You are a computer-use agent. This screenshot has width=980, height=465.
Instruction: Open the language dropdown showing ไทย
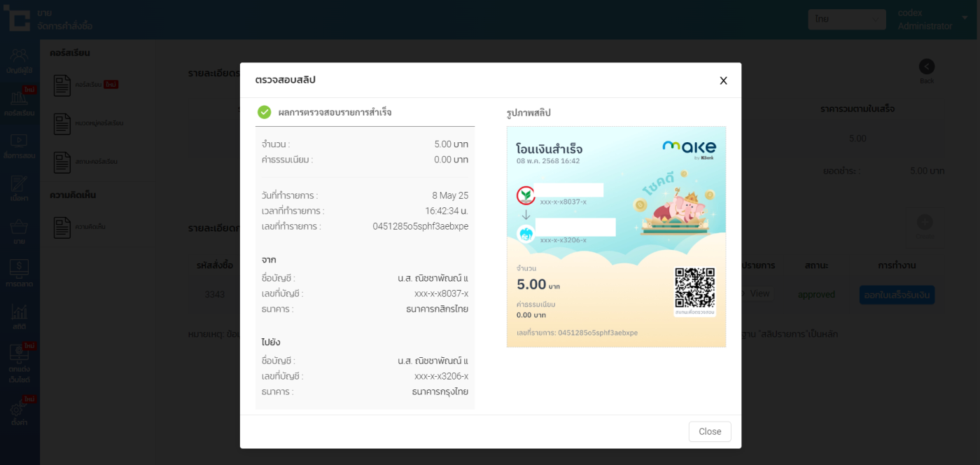[846, 19]
